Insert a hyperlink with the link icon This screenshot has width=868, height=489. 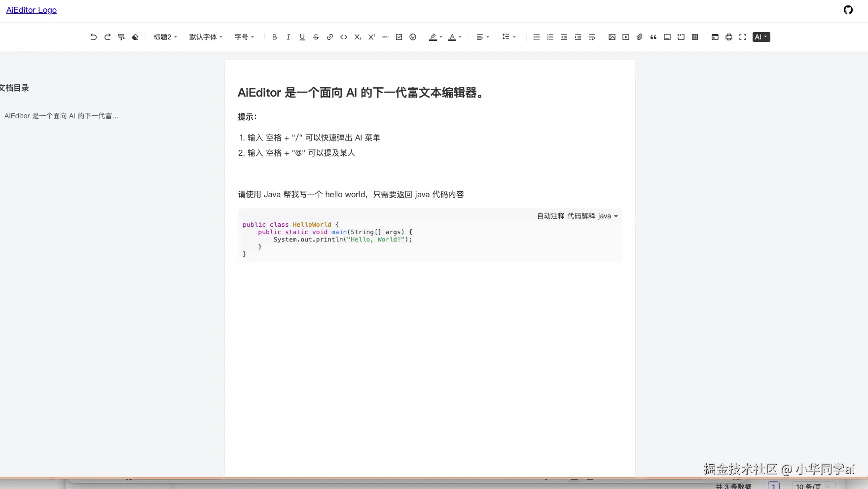coord(330,37)
